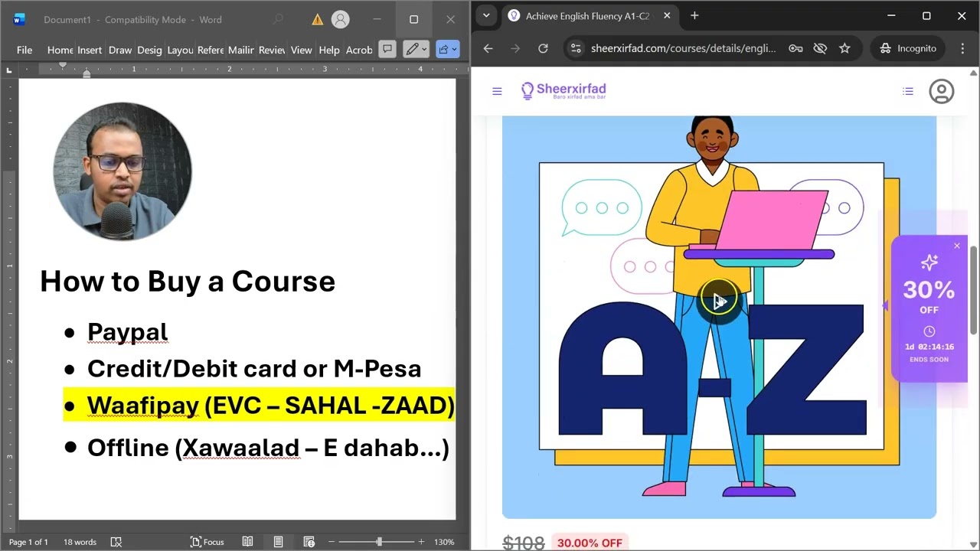Image resolution: width=980 pixels, height=551 pixels.
Task: Click the Sheerxirfad logo link
Action: click(x=563, y=91)
